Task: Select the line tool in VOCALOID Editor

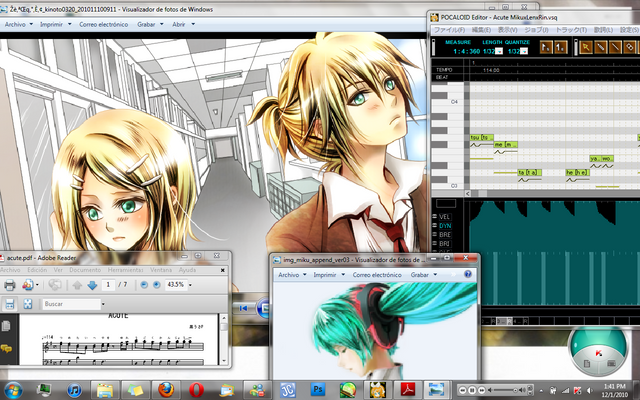Action: 615,47
